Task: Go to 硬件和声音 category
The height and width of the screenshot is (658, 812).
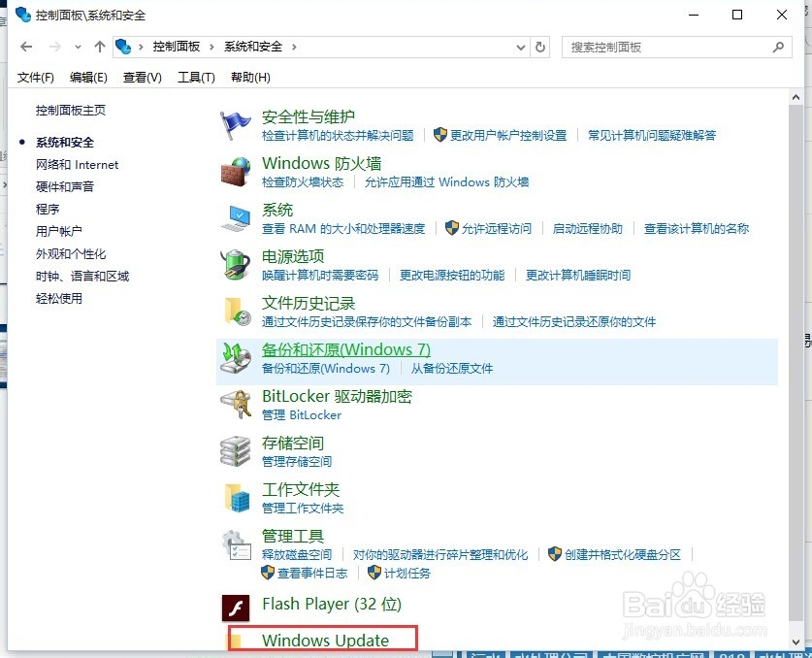Action: (65, 187)
